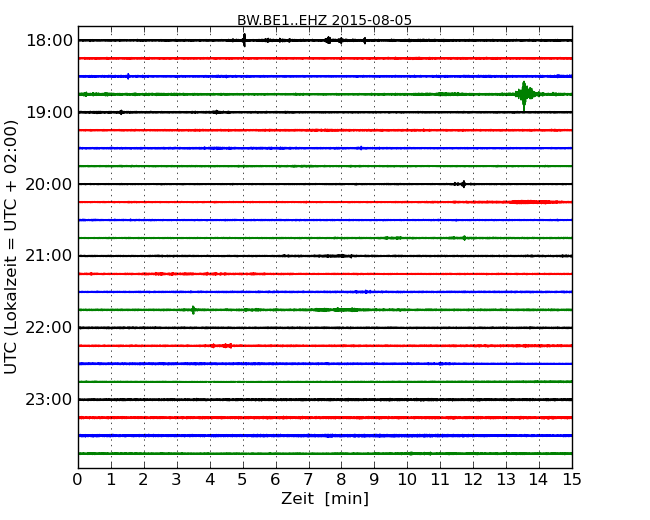Click the x-axis label Zeit [min]

325,498
